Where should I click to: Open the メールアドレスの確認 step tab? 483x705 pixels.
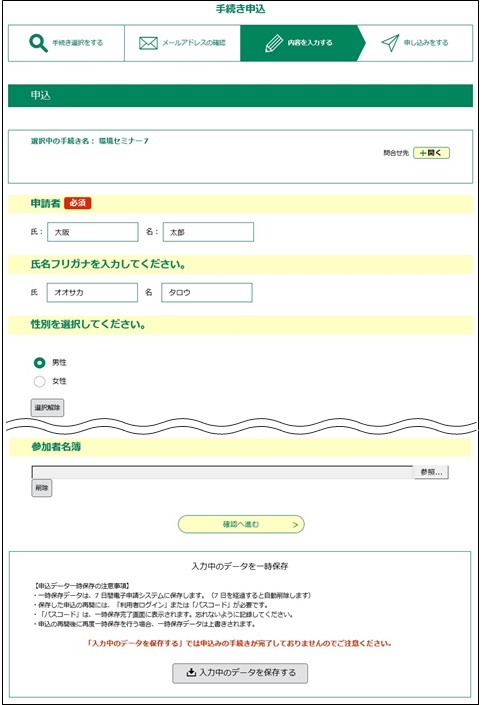pos(183,43)
